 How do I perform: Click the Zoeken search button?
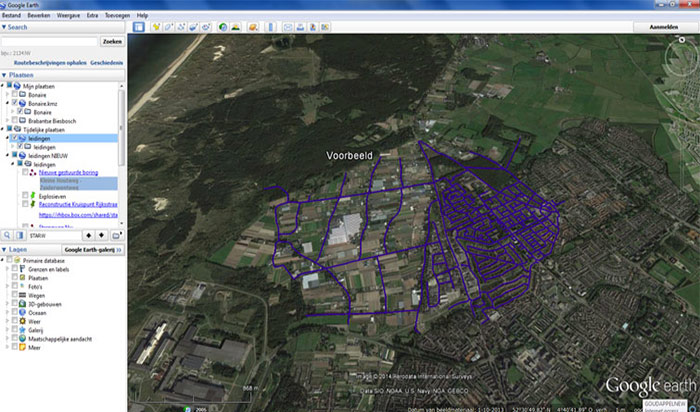point(112,42)
